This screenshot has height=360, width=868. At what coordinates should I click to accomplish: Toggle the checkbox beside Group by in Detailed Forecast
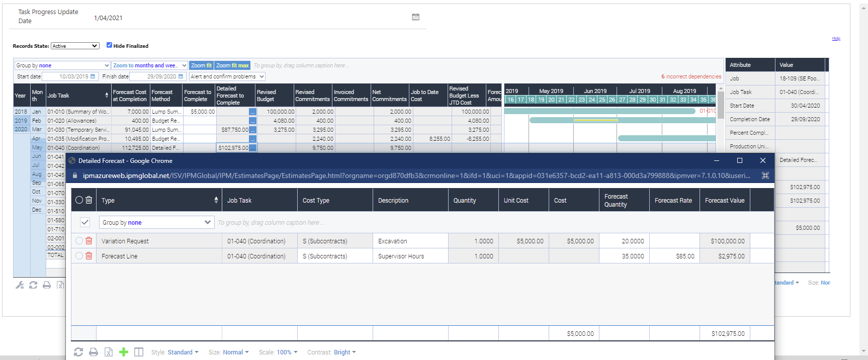[85, 222]
